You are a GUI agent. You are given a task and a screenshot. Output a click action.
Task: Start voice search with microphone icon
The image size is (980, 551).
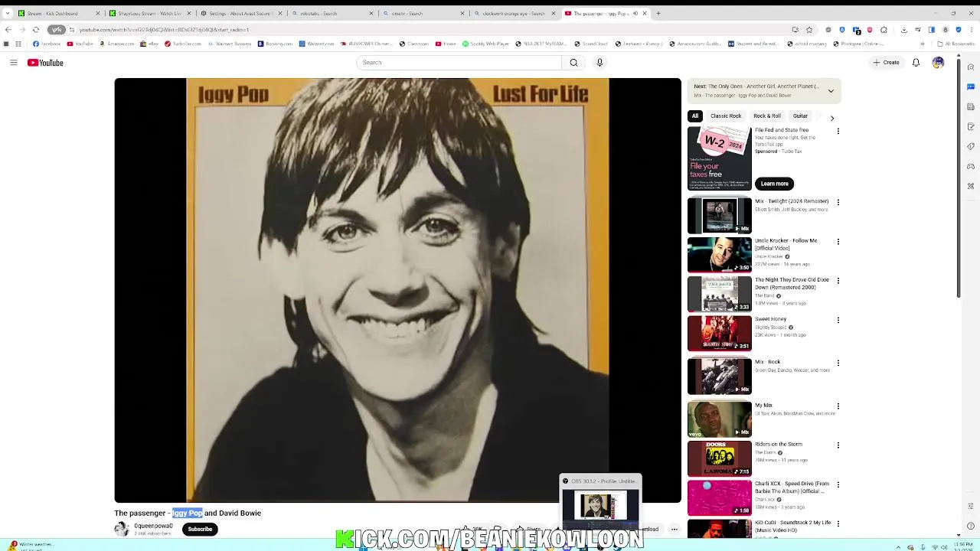599,63
